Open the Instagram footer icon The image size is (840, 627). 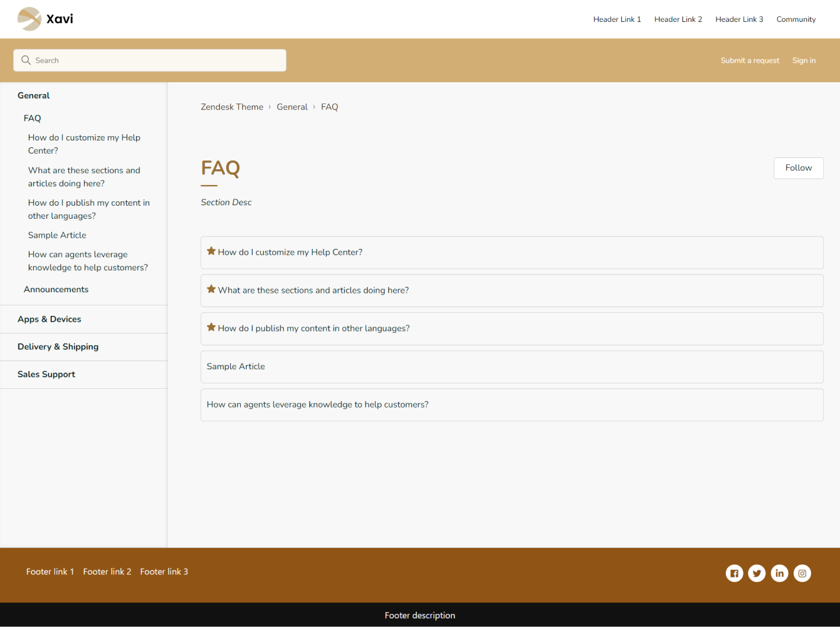pos(802,573)
